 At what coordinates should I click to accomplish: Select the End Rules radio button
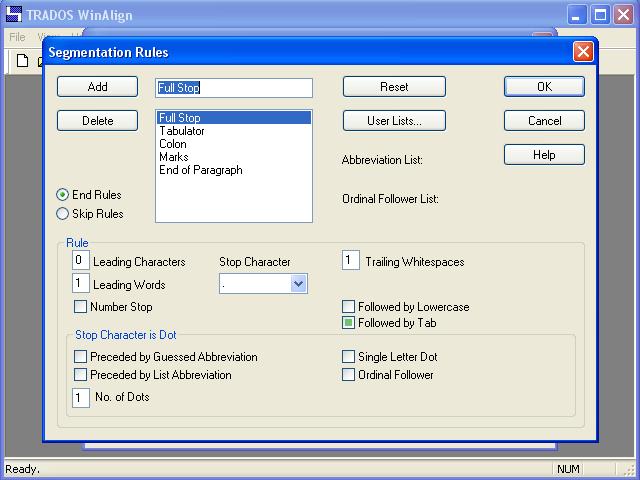tap(63, 195)
